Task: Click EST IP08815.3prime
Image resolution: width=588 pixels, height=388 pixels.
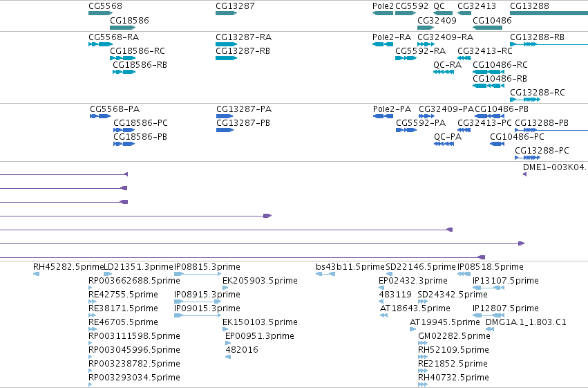Action: tap(207, 267)
